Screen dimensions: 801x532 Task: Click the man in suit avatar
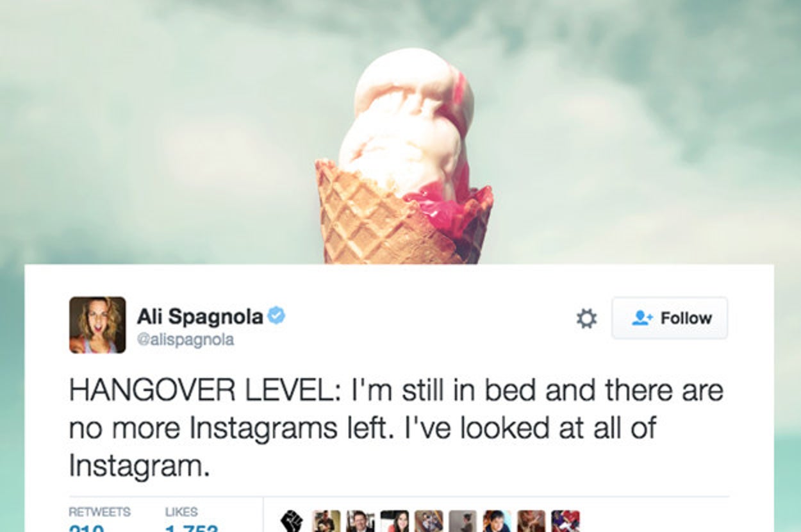click(x=360, y=521)
